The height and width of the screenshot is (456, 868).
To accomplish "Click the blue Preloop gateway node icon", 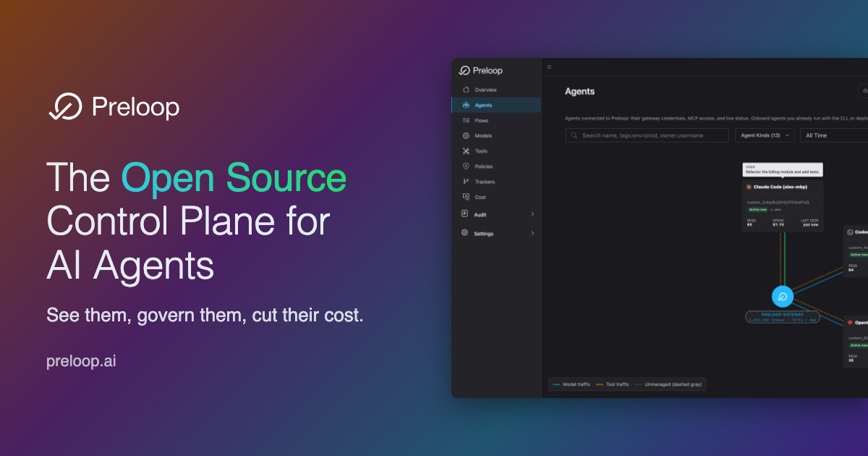I will (x=782, y=297).
